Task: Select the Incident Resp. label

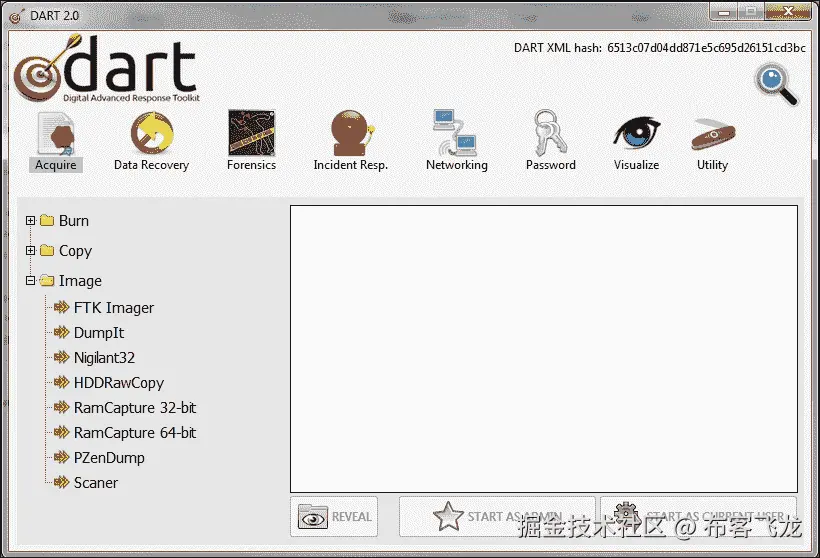Action: point(350,165)
